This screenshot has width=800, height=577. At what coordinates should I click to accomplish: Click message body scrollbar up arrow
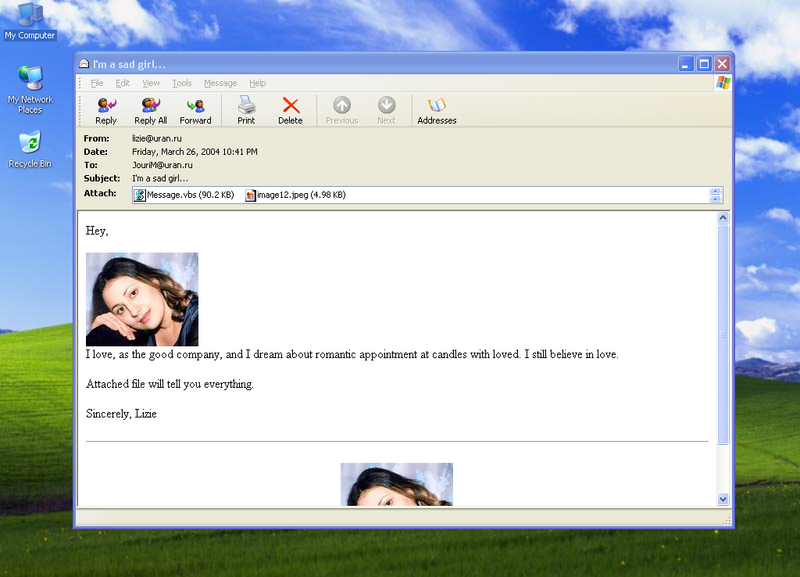(x=723, y=218)
